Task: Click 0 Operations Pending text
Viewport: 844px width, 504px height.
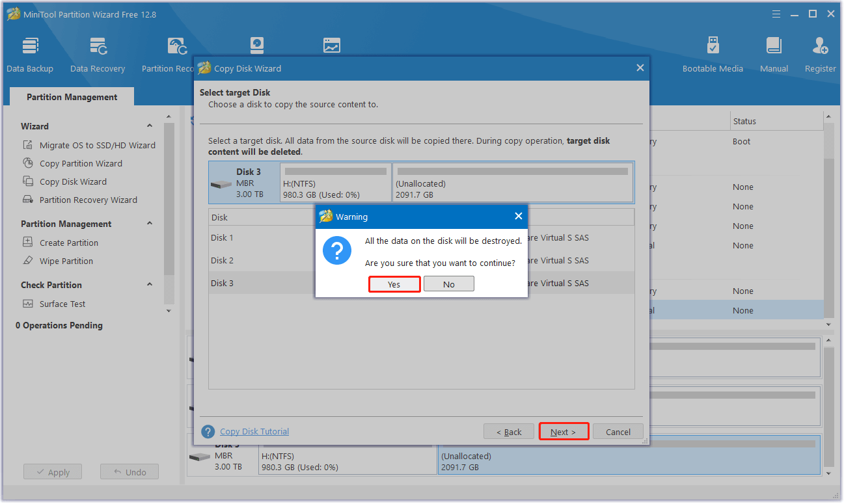Action: click(59, 325)
